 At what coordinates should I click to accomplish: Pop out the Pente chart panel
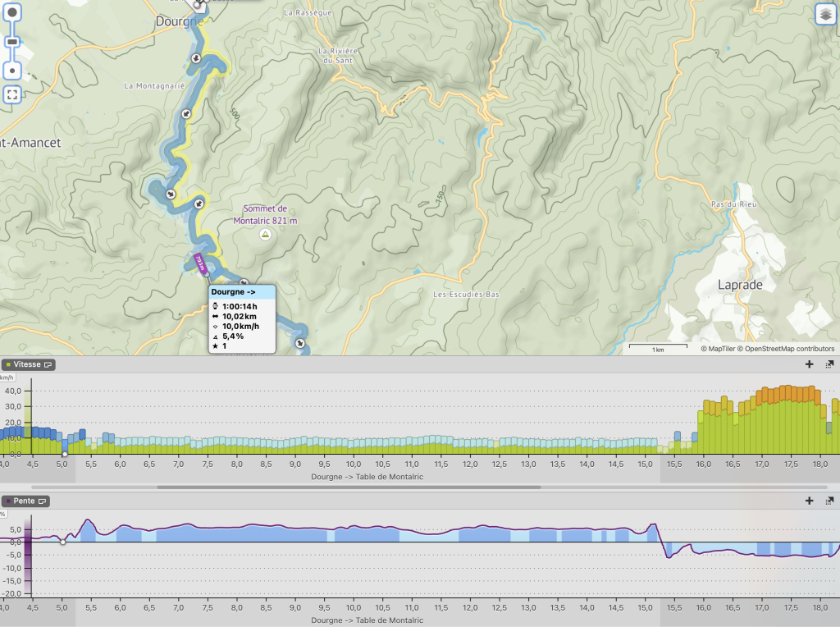[829, 501]
